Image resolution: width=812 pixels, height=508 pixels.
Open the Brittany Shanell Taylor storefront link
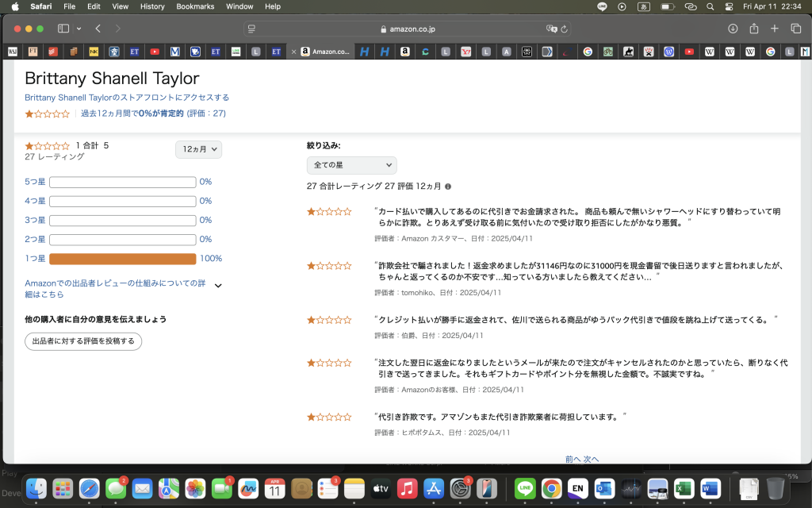(127, 98)
